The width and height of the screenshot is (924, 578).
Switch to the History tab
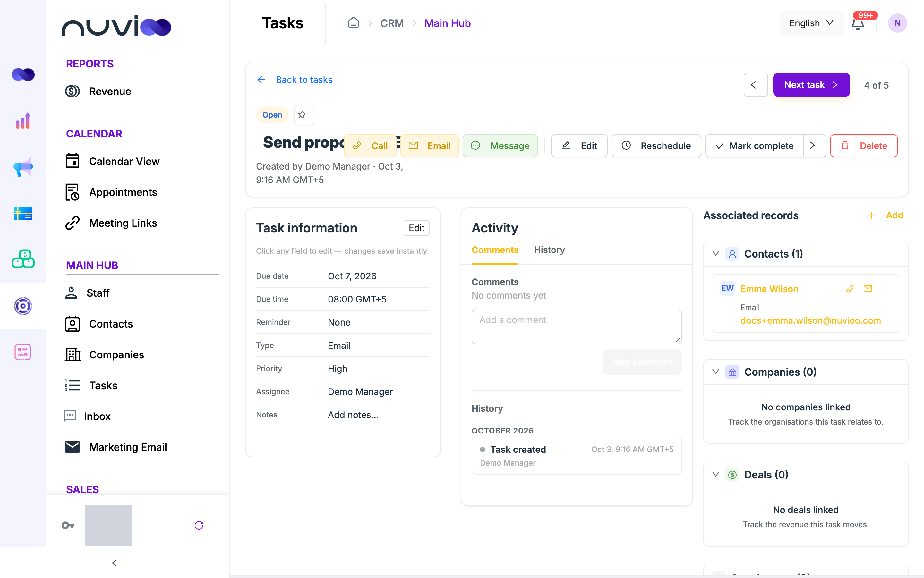coord(549,250)
